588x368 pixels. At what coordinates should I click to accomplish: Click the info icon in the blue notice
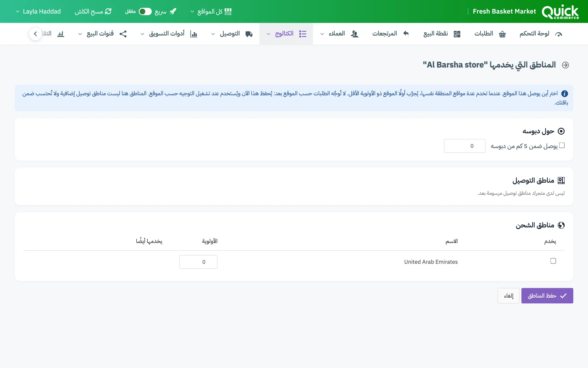(x=565, y=94)
